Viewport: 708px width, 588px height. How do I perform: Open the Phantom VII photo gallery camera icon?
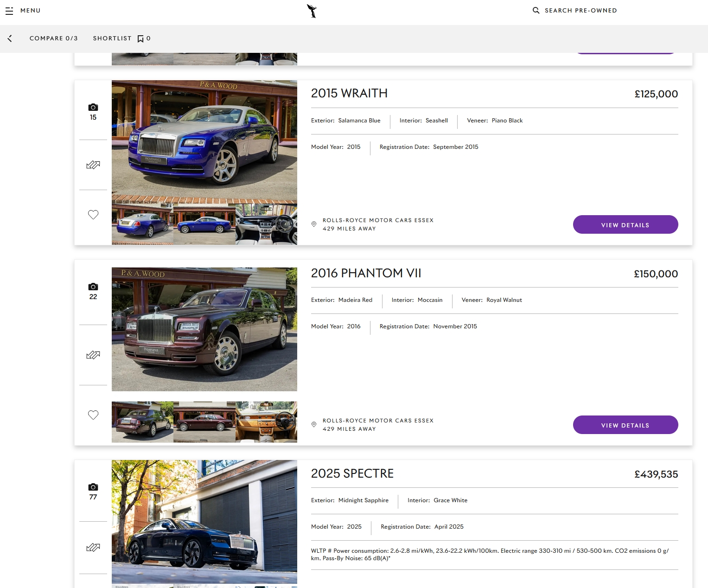click(93, 287)
